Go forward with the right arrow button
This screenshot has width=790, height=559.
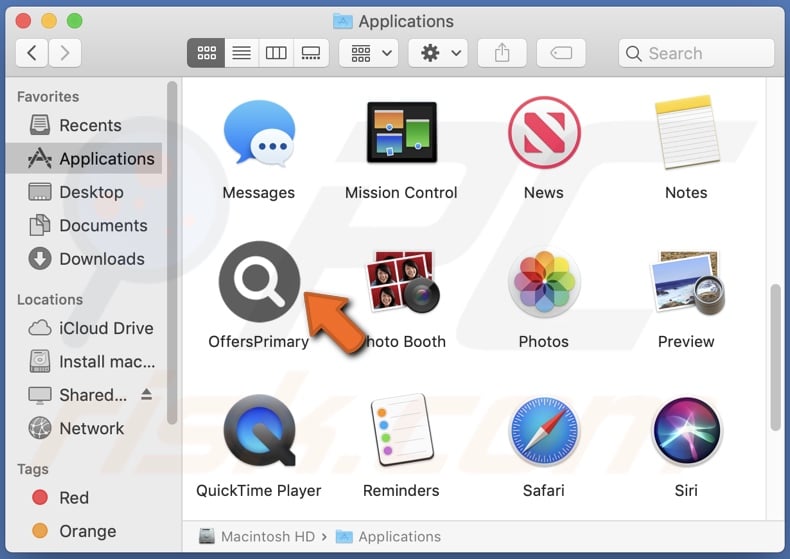point(64,53)
